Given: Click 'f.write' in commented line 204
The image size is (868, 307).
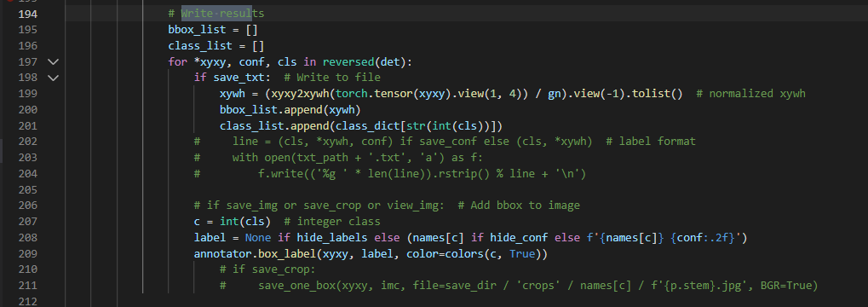Looking at the screenshot, I should (280, 174).
